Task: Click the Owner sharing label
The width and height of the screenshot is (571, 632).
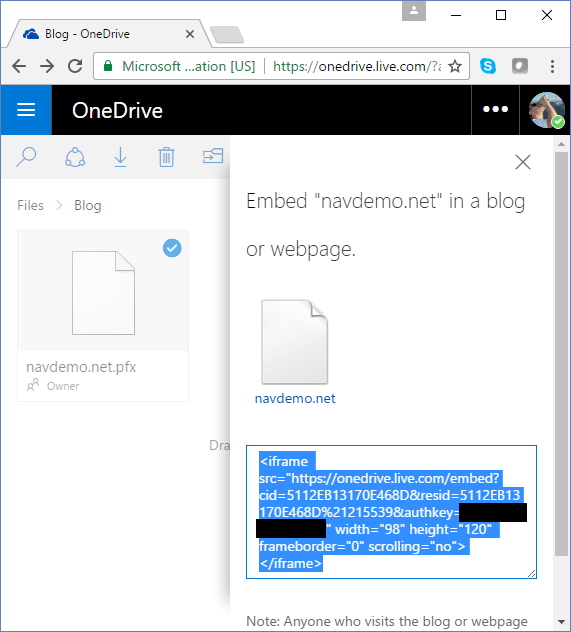Action: [x=63, y=386]
